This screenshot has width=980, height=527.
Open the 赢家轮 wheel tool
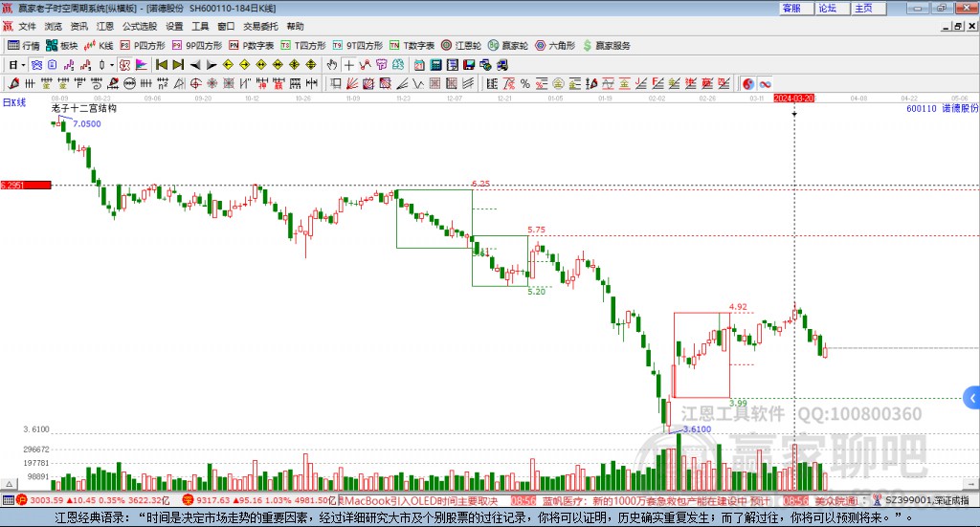(508, 46)
